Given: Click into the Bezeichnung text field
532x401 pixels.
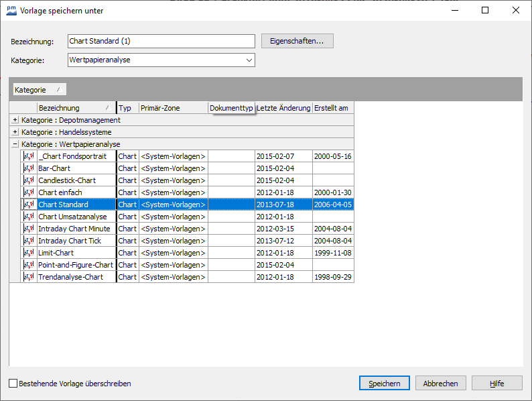Looking at the screenshot, I should pyautogui.click(x=161, y=41).
